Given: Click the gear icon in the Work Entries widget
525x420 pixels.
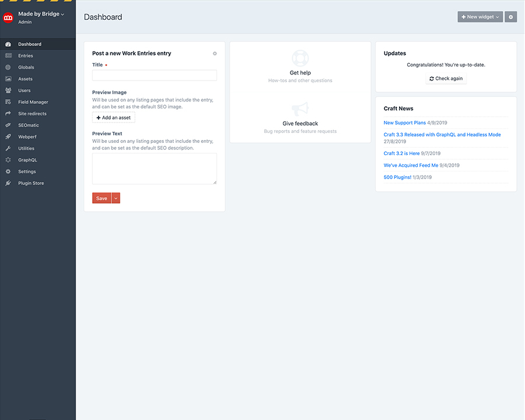Looking at the screenshot, I should (x=215, y=54).
